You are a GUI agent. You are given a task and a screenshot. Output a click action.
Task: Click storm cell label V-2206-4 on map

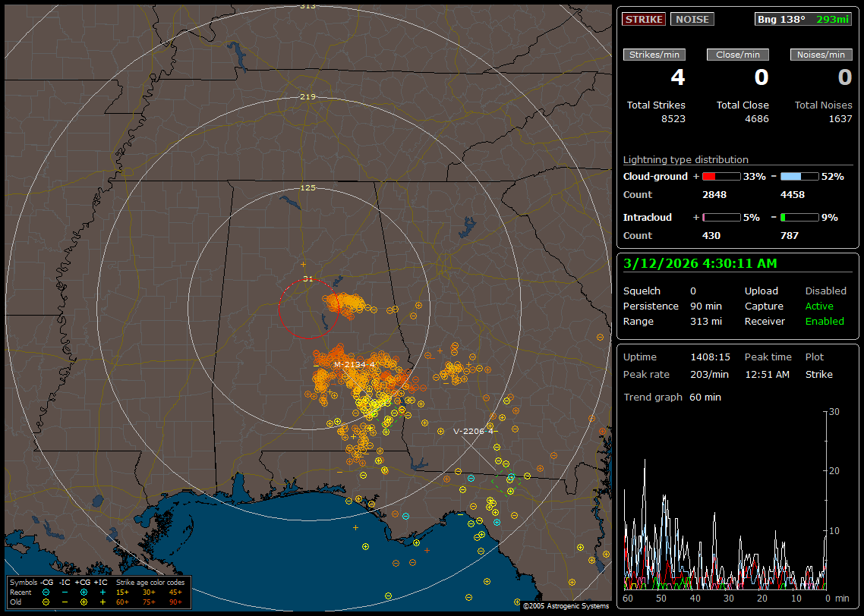(x=473, y=431)
